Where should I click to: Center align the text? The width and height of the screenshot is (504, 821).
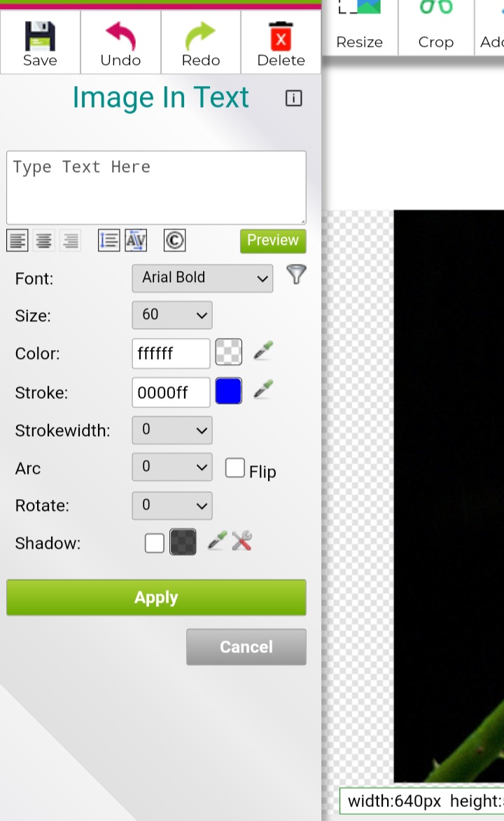(43, 241)
